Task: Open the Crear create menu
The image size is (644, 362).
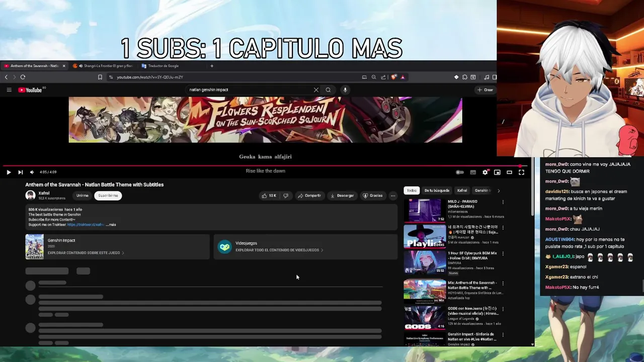Action: tap(486, 89)
